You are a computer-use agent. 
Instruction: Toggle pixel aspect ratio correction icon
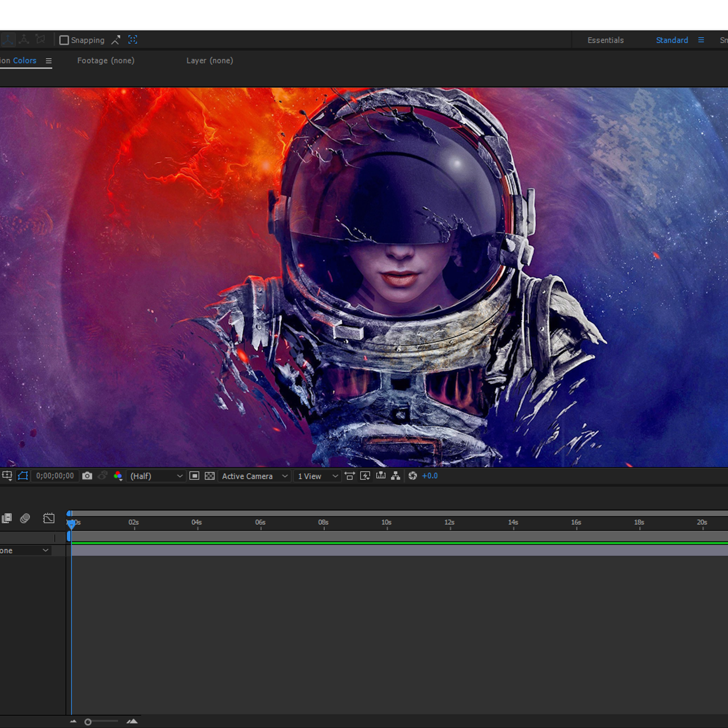coord(350,476)
